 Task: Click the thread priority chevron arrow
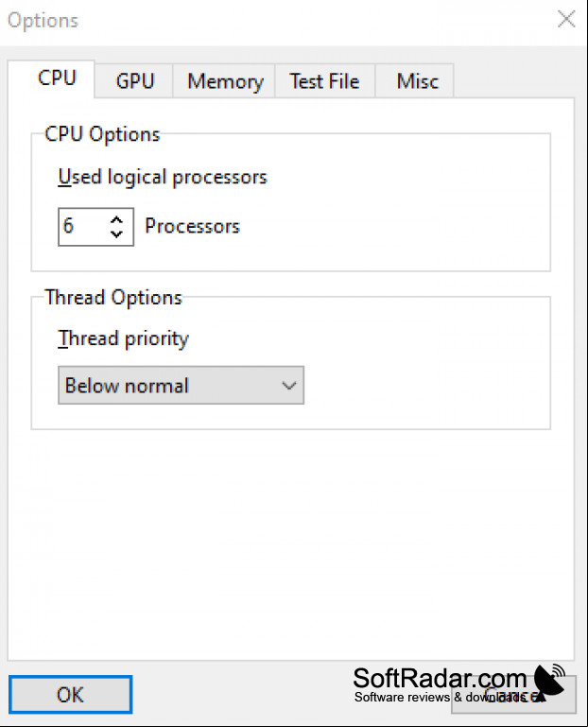click(x=289, y=386)
